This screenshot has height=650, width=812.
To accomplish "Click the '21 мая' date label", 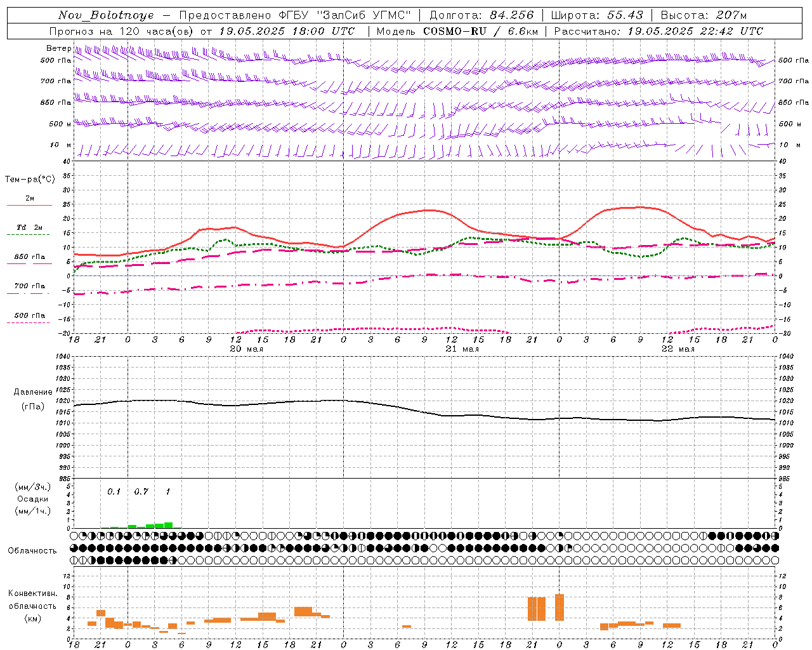I will pyautogui.click(x=462, y=349).
